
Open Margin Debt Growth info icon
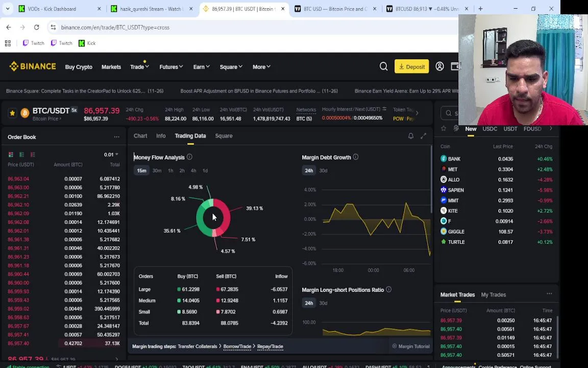click(355, 157)
